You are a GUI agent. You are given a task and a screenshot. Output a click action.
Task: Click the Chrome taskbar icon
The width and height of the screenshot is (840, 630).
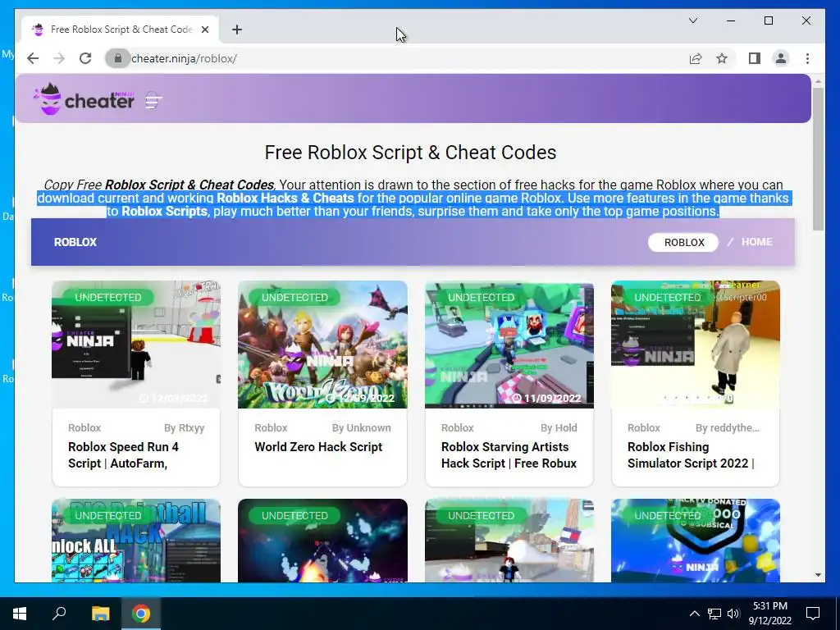click(x=141, y=614)
